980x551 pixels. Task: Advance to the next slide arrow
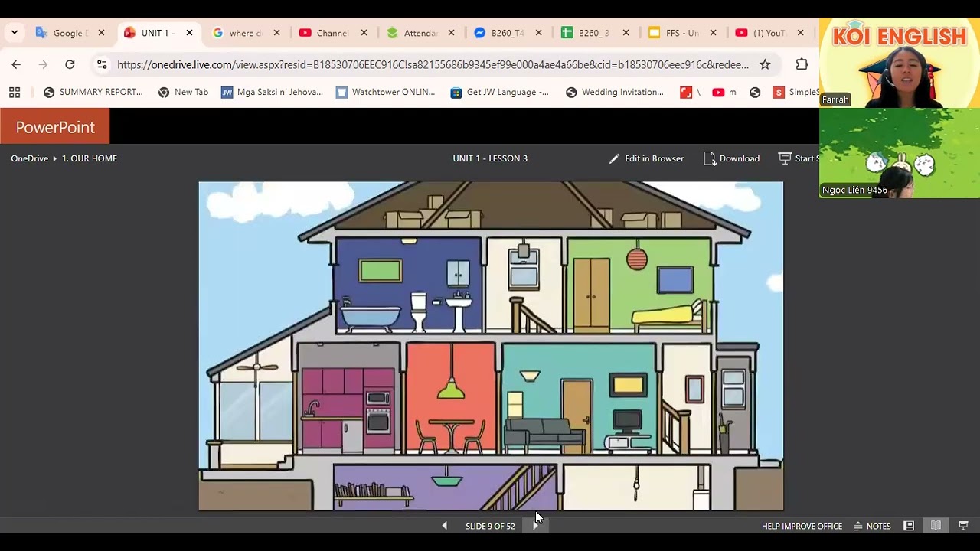coord(535,526)
